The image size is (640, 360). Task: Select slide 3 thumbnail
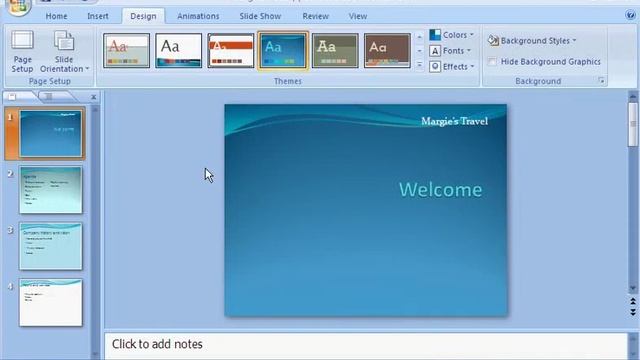pos(51,246)
